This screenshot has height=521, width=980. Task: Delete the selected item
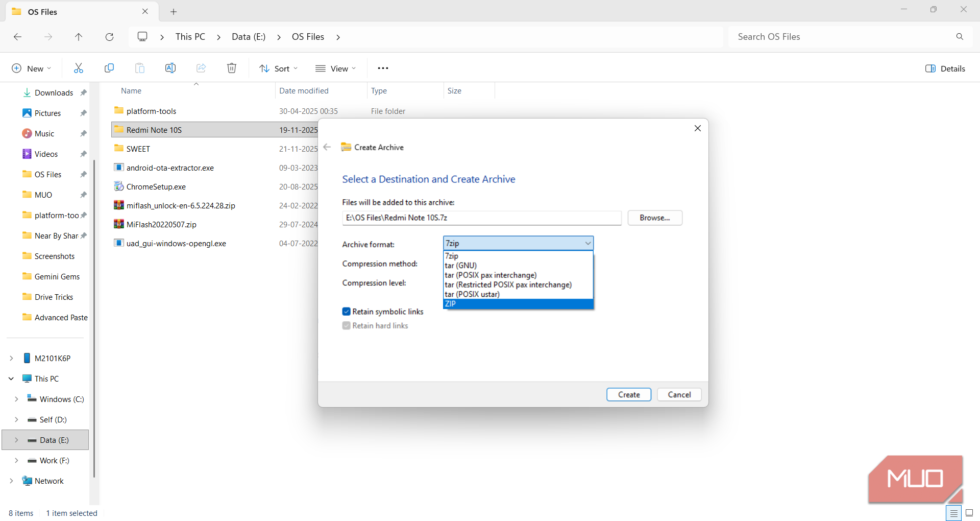232,68
